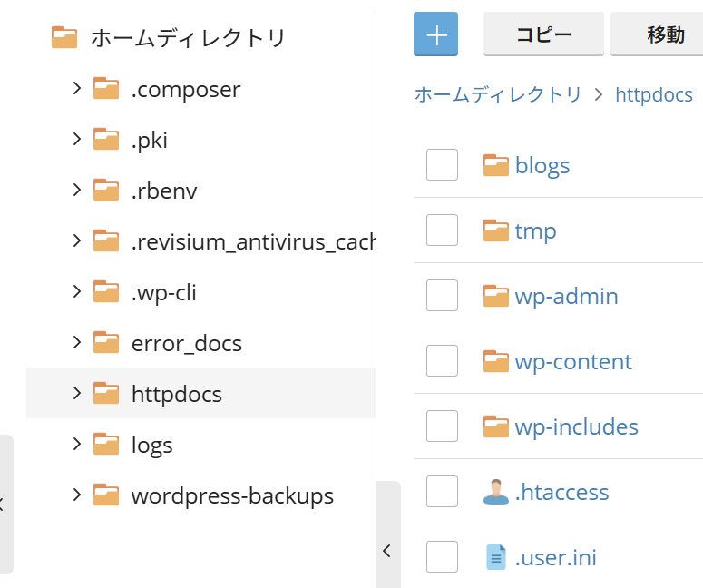
Task: Select the wp-includes folder checkbox
Action: (x=442, y=426)
